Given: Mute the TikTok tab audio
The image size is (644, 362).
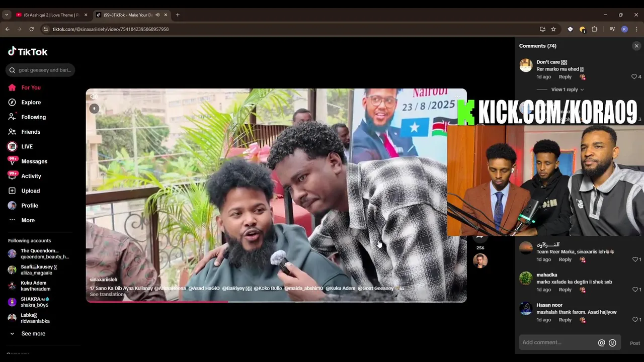Looking at the screenshot, I should pos(157,15).
